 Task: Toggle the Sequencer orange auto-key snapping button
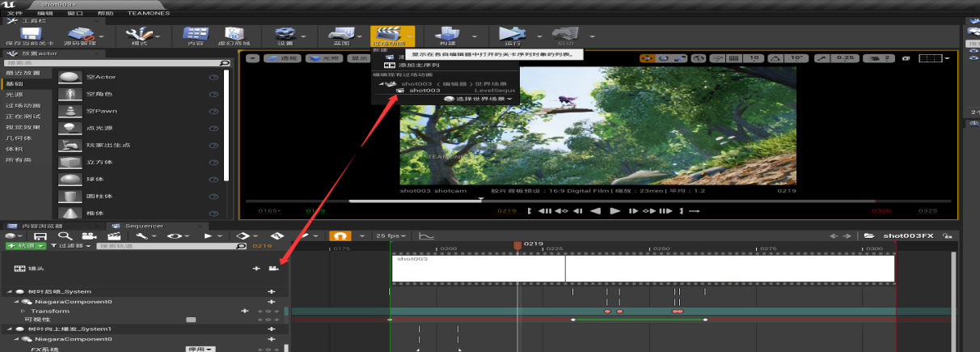pyautogui.click(x=340, y=235)
